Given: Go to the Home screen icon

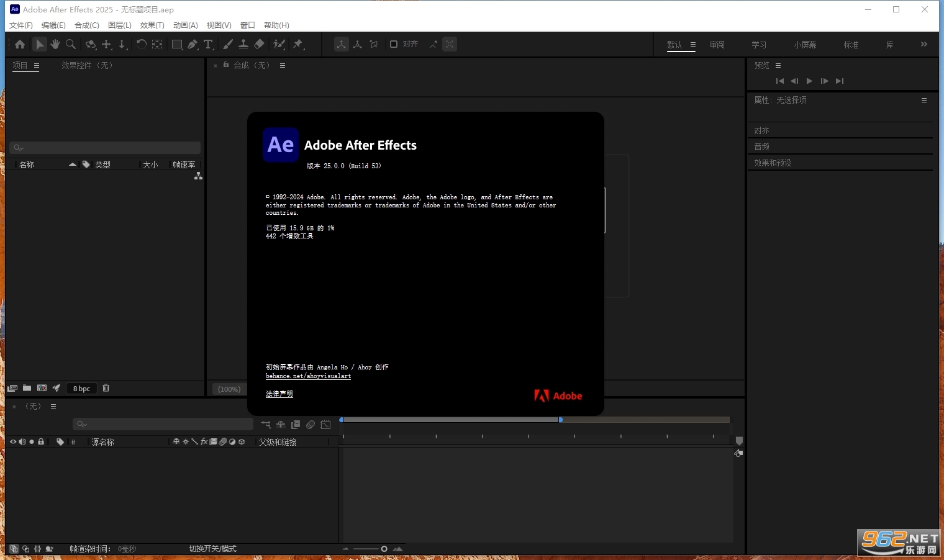Looking at the screenshot, I should click(x=20, y=44).
